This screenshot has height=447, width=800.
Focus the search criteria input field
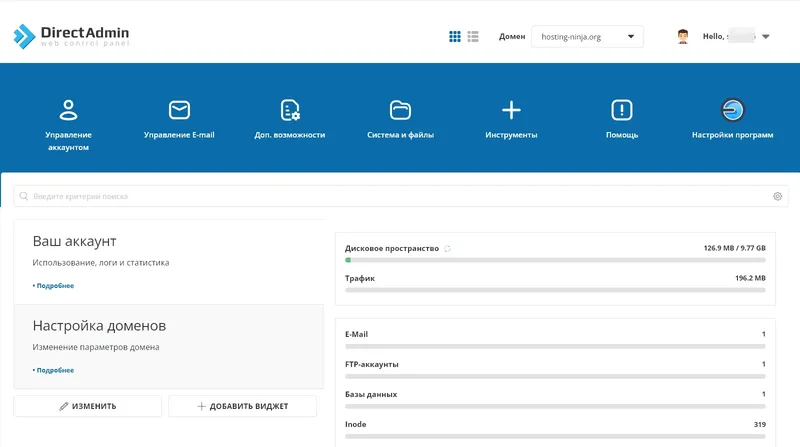click(x=401, y=196)
